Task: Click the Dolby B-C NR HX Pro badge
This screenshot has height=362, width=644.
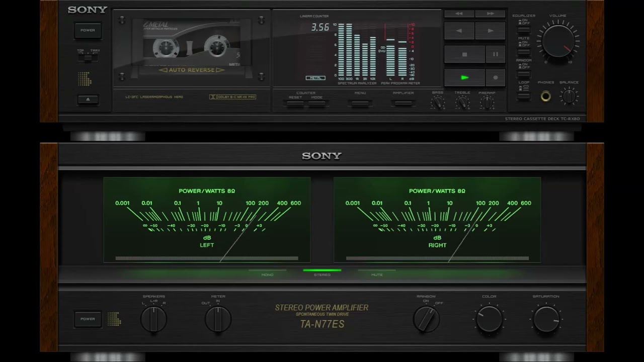Action: [232, 97]
